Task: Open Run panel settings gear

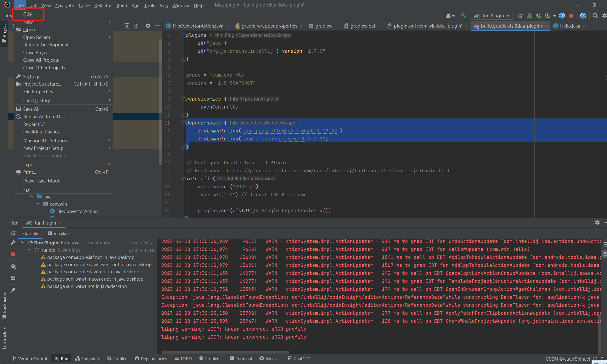Action: pyautogui.click(x=597, y=223)
